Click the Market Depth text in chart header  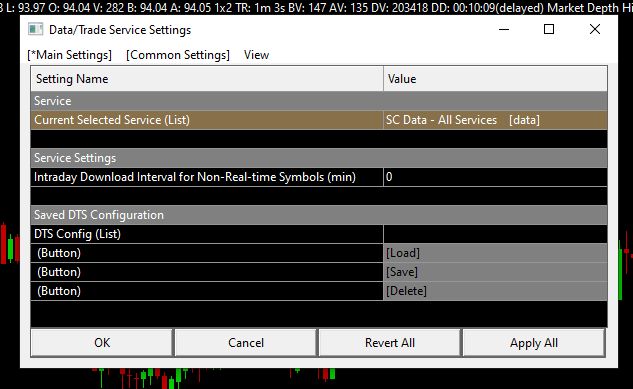[x=583, y=8]
